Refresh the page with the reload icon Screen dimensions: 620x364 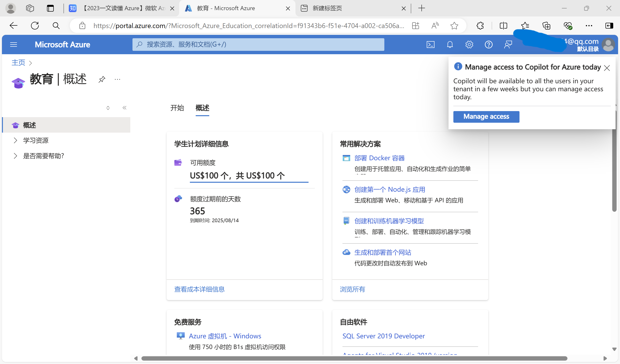(x=35, y=26)
